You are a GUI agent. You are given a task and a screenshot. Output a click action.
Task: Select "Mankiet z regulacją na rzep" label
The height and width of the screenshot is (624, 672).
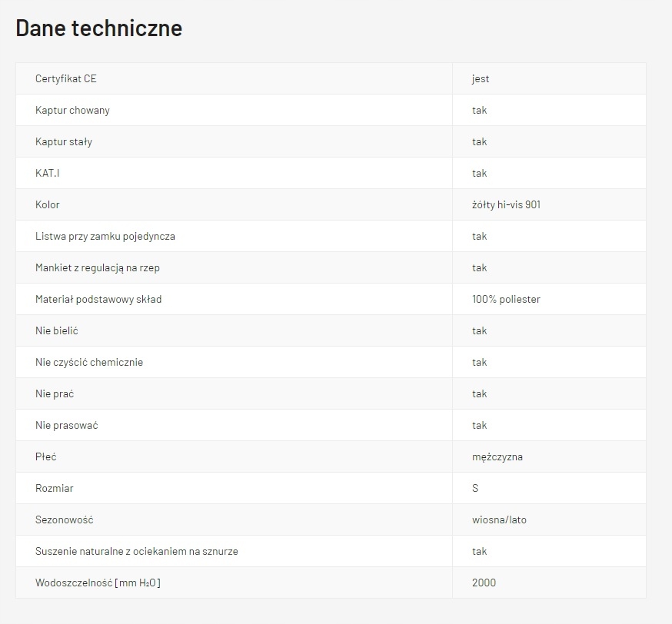click(x=98, y=267)
